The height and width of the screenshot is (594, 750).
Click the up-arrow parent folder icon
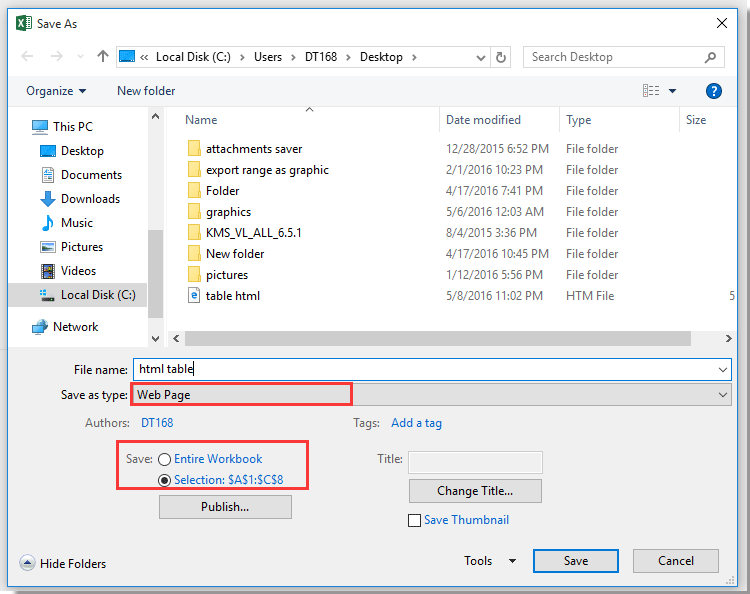click(x=102, y=57)
